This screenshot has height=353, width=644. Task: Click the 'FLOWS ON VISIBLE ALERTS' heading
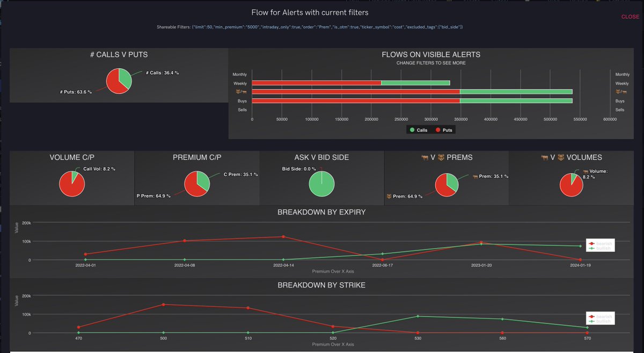coord(431,54)
